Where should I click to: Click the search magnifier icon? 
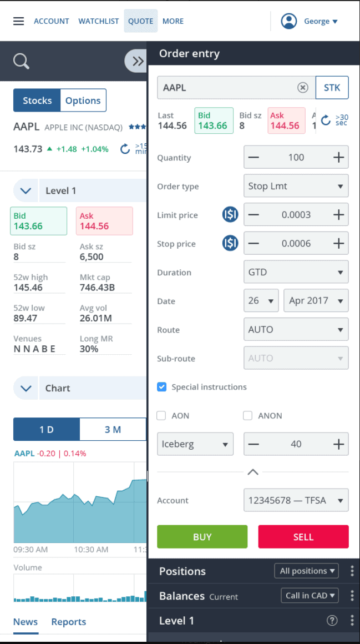pyautogui.click(x=21, y=61)
